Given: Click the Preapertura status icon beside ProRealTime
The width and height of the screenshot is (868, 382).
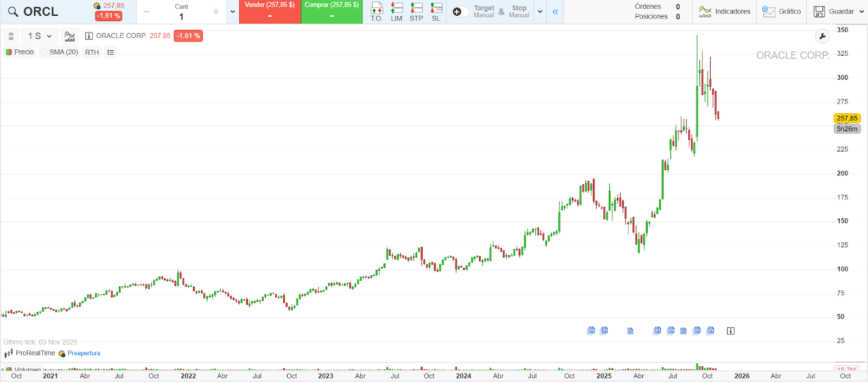Looking at the screenshot, I should (62, 354).
